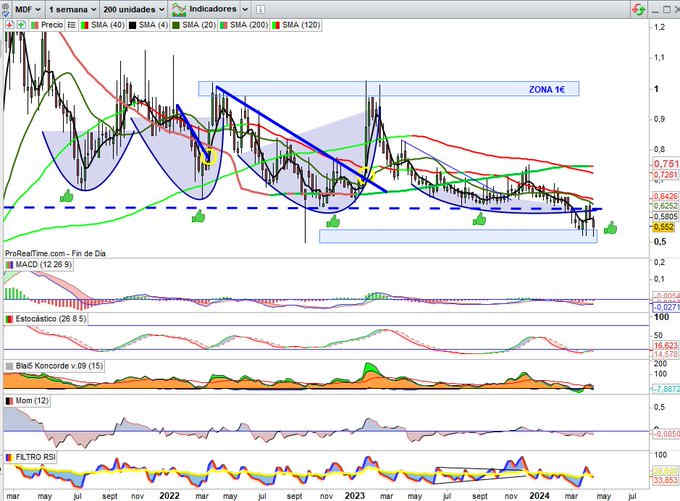
Task: Click the list icon after Precio
Action: coord(72,25)
